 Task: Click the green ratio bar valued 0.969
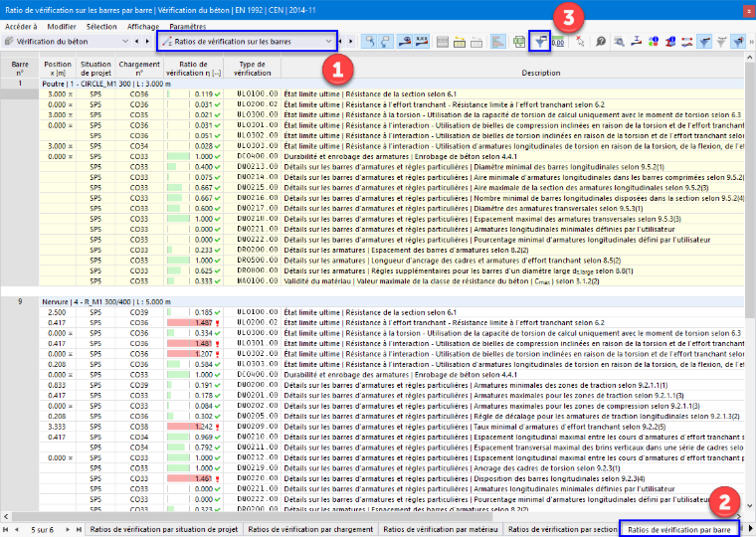coord(178,438)
